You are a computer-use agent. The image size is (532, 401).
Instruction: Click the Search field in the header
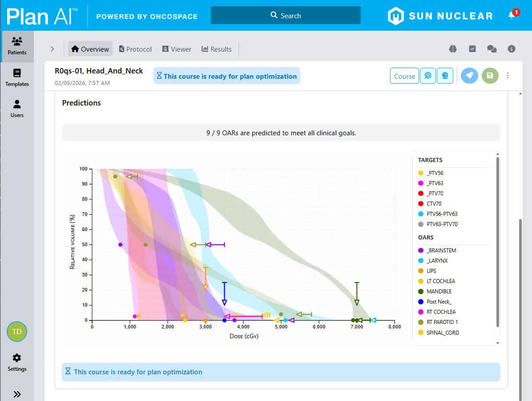[286, 16]
